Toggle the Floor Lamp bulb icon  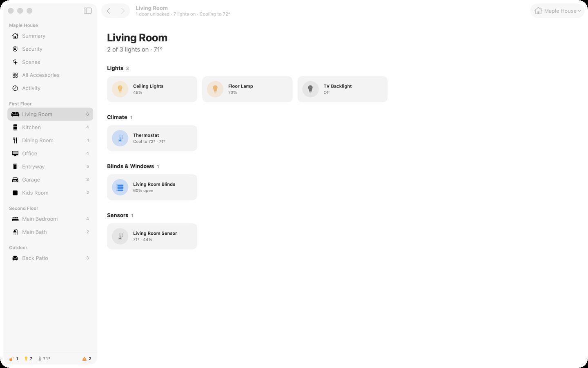click(x=215, y=89)
